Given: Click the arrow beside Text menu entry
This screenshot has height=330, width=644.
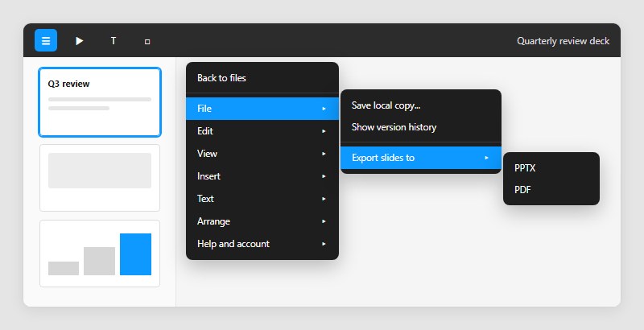Looking at the screenshot, I should click(x=324, y=199).
